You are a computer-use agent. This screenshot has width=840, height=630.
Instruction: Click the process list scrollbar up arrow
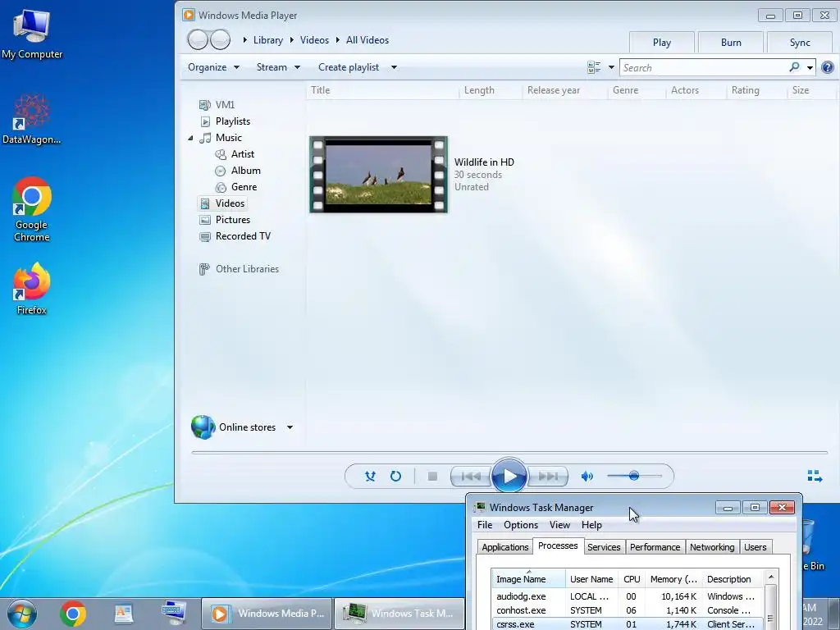click(771, 577)
